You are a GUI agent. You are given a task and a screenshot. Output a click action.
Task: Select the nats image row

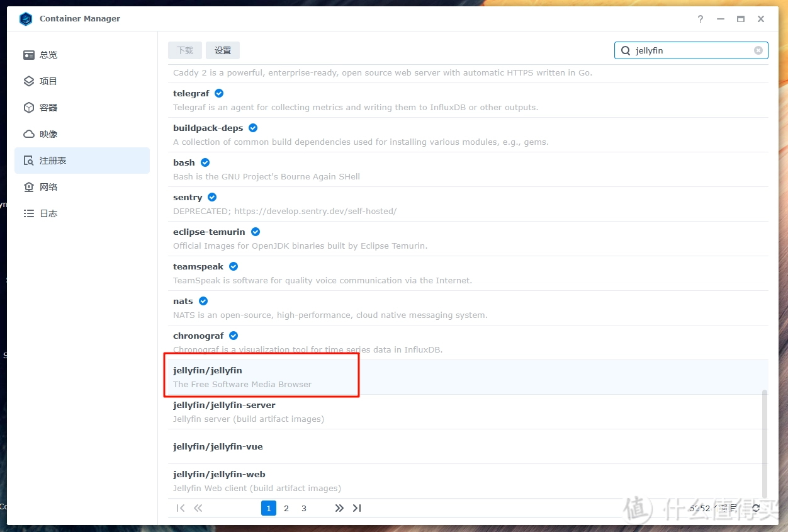click(468, 308)
